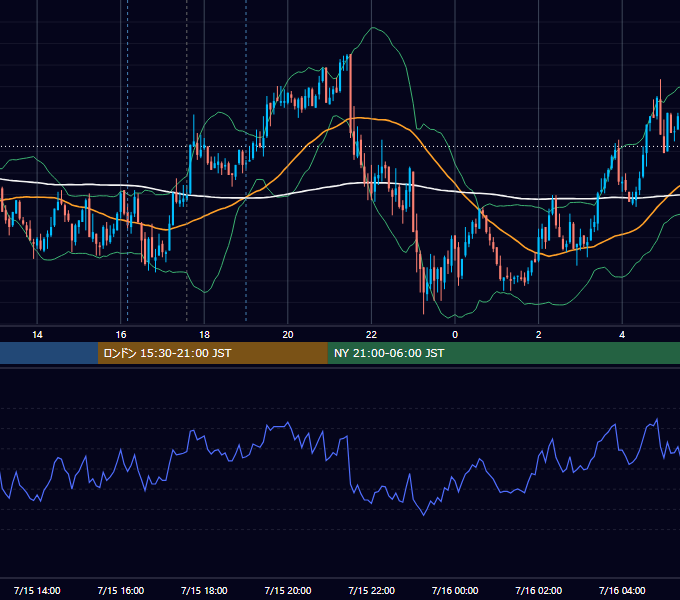This screenshot has width=680, height=600.
Task: Click the 7/16 04:00 time label
Action: tap(622, 590)
